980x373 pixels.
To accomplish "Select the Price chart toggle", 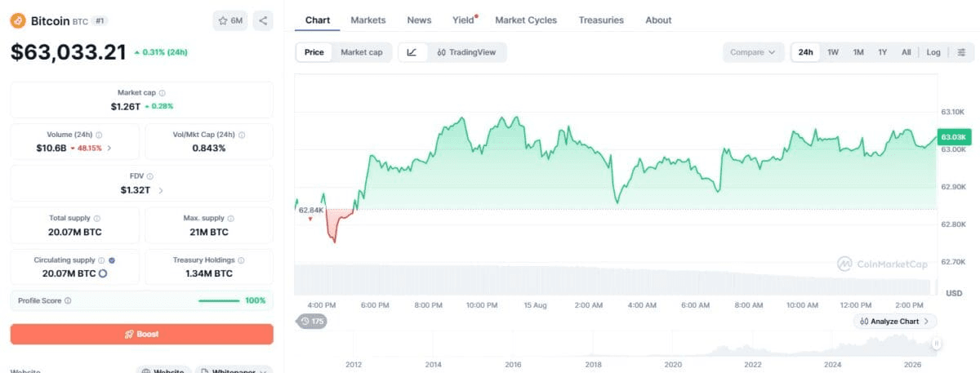I will coord(314,52).
